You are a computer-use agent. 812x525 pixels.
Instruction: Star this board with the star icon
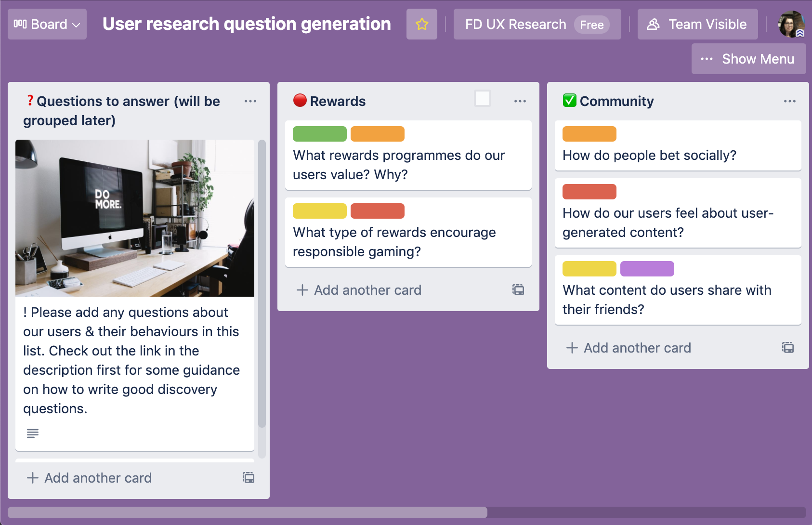pos(421,24)
